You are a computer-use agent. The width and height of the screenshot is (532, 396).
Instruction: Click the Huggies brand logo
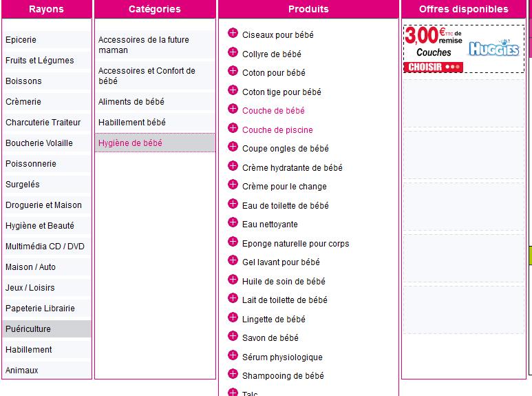493,49
